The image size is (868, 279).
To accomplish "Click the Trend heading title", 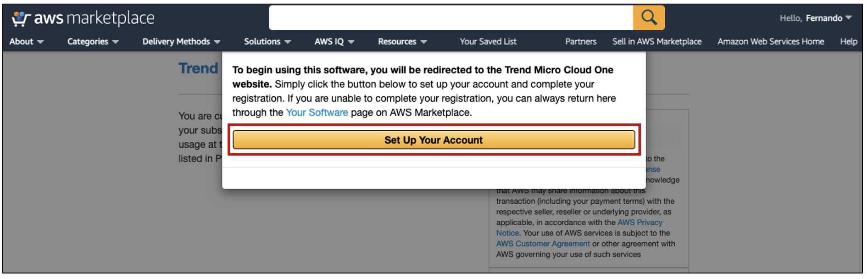I will [x=198, y=68].
